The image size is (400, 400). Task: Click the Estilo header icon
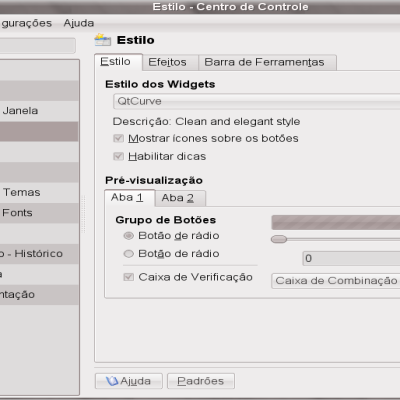[102, 40]
